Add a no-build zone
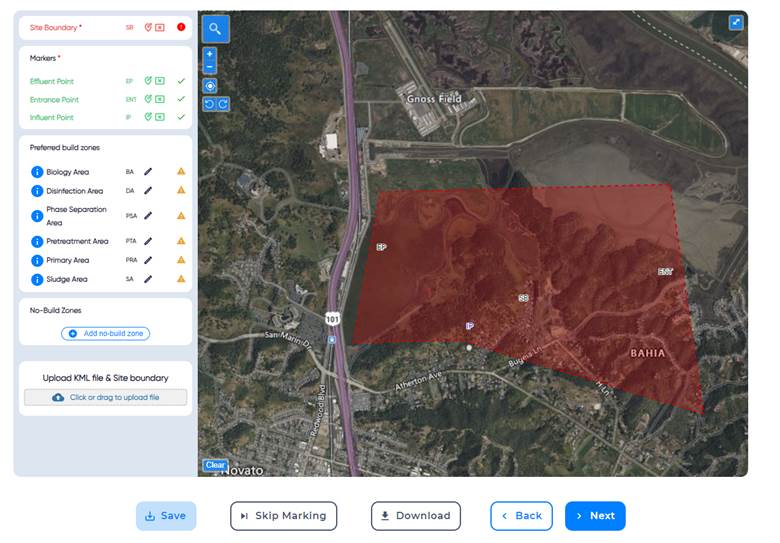Viewport: 780px width, 543px height. tap(105, 333)
